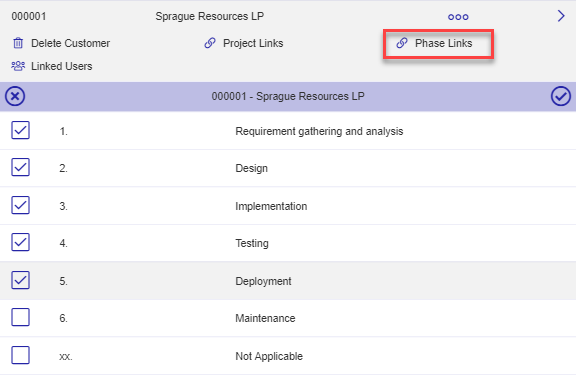Click the people icon beside Linked Users
Screen dimensions: 576x375
[x=18, y=66]
